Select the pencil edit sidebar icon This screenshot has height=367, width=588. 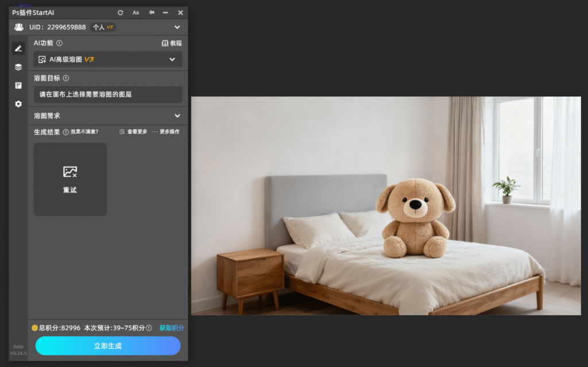pyautogui.click(x=18, y=48)
